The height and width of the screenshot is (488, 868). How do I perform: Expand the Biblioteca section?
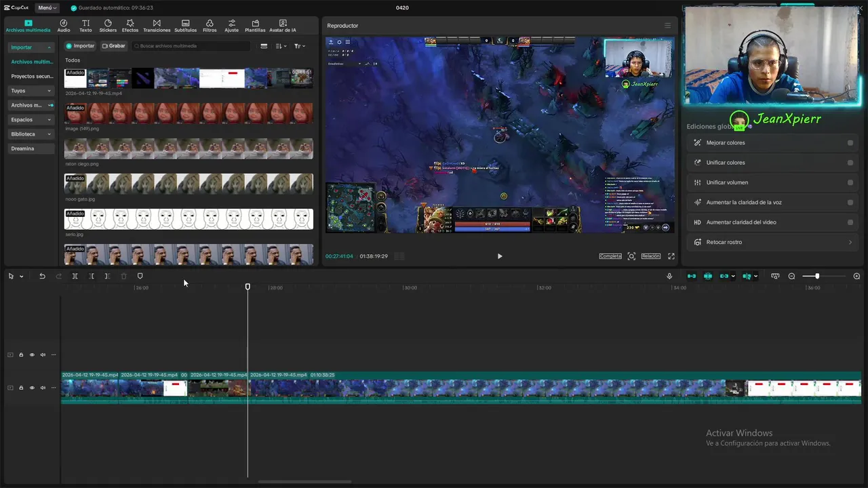tap(31, 134)
